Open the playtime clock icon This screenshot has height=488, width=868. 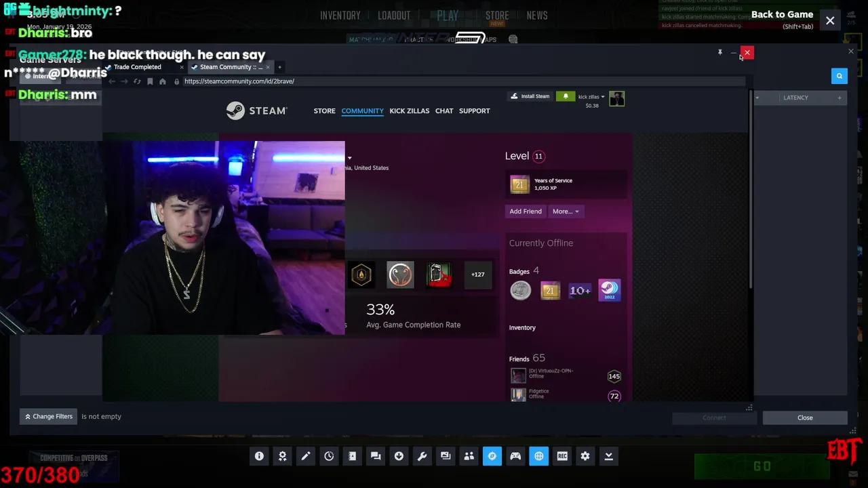pos(329,456)
